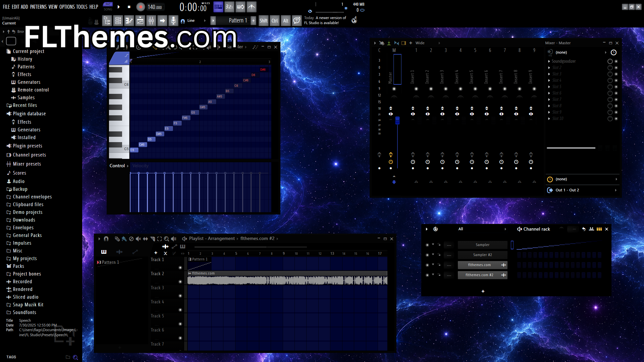Open the OPTIONS menu

tap(67, 7)
